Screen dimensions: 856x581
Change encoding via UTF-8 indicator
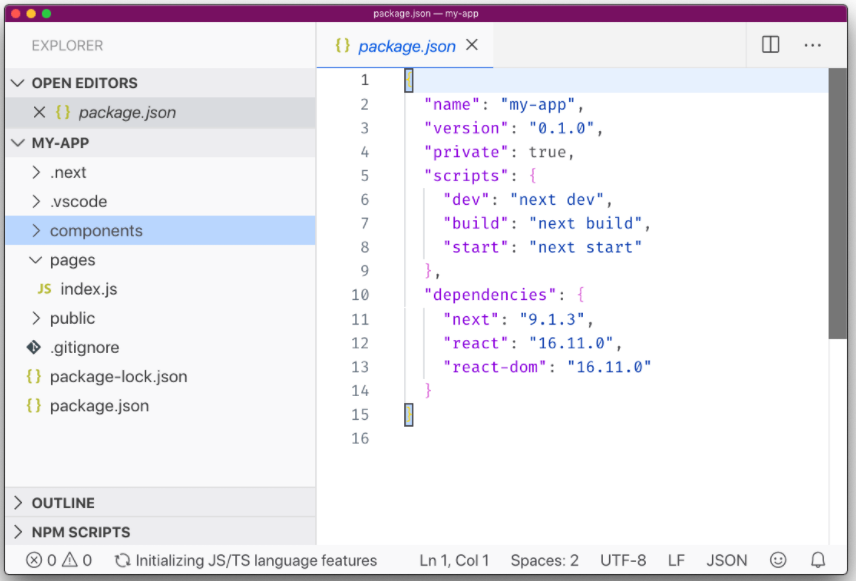coord(623,560)
